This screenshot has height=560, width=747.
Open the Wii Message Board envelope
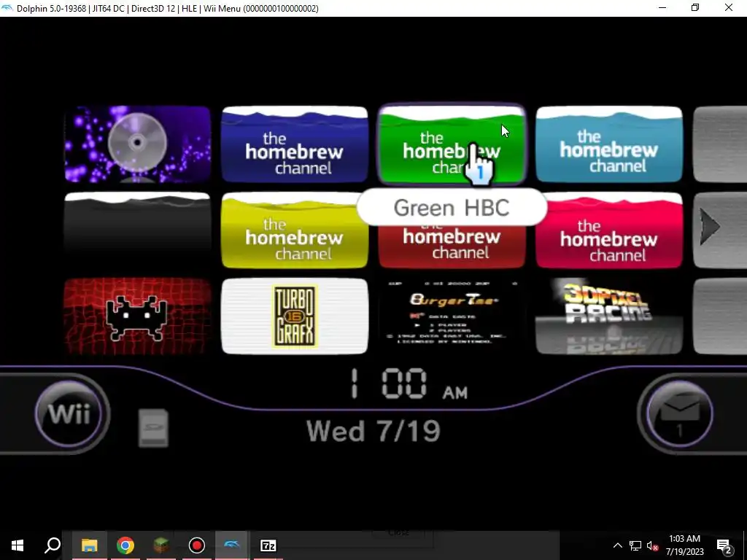click(679, 414)
